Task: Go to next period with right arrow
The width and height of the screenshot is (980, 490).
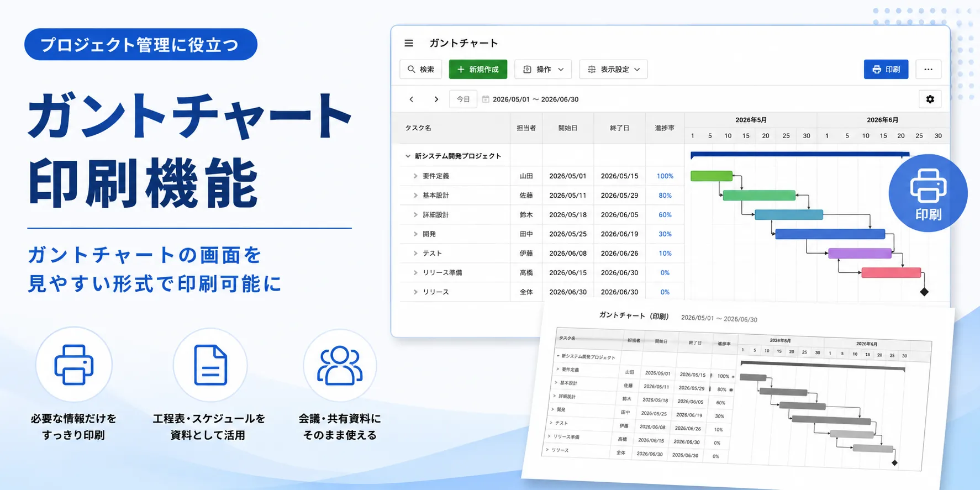Action: click(x=436, y=99)
